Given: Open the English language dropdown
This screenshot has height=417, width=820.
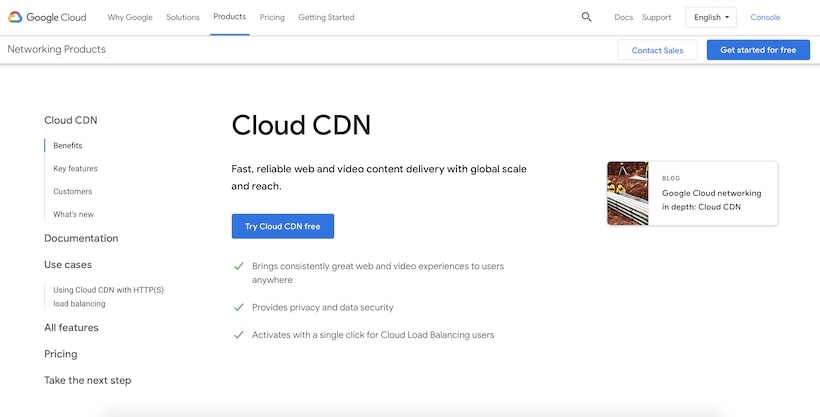Looking at the screenshot, I should point(711,17).
